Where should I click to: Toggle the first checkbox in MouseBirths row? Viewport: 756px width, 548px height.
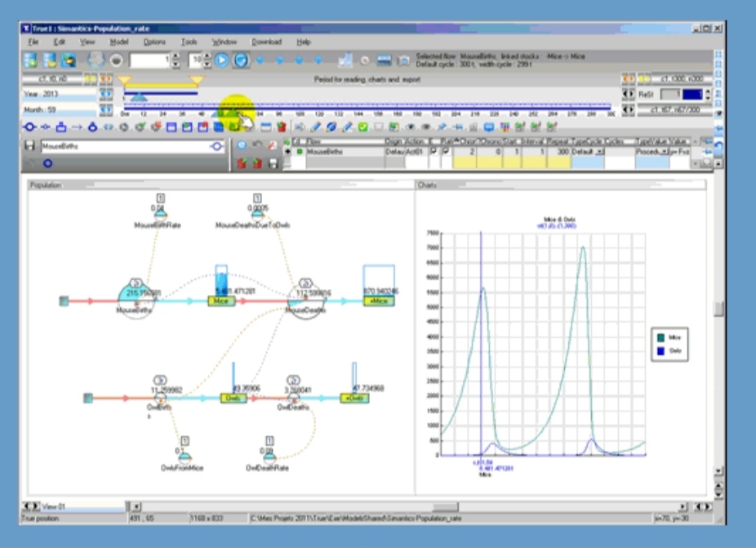(x=434, y=151)
